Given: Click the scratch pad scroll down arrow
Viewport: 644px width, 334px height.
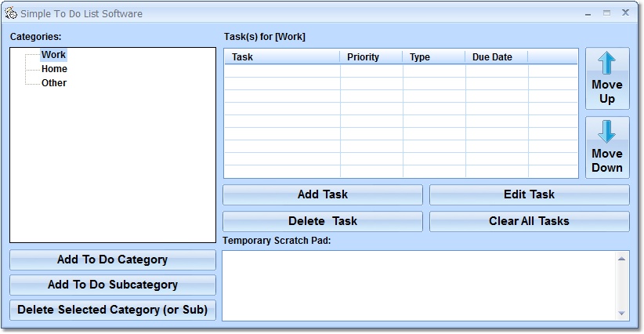Looking at the screenshot, I should 621,314.
